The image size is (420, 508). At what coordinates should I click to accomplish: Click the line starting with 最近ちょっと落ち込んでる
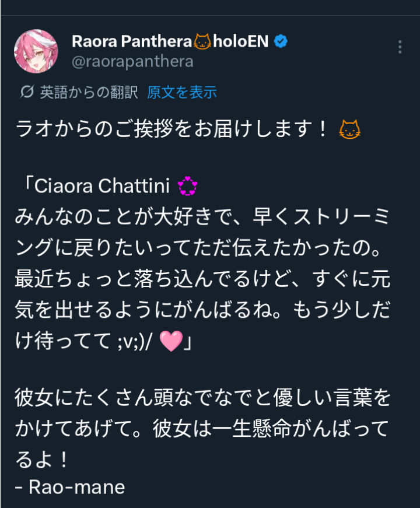(201, 280)
